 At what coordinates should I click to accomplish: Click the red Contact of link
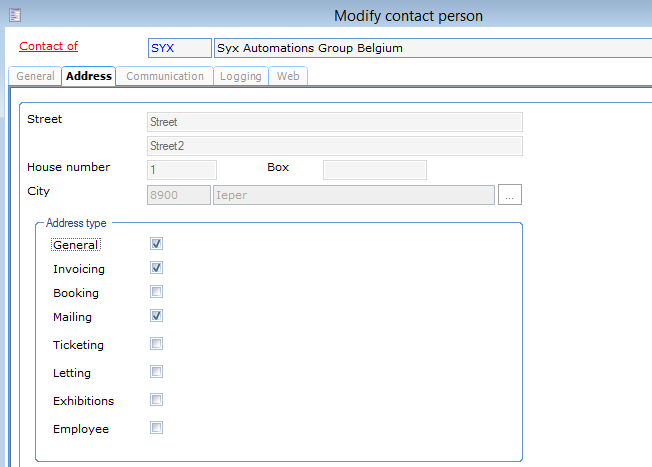(x=49, y=46)
